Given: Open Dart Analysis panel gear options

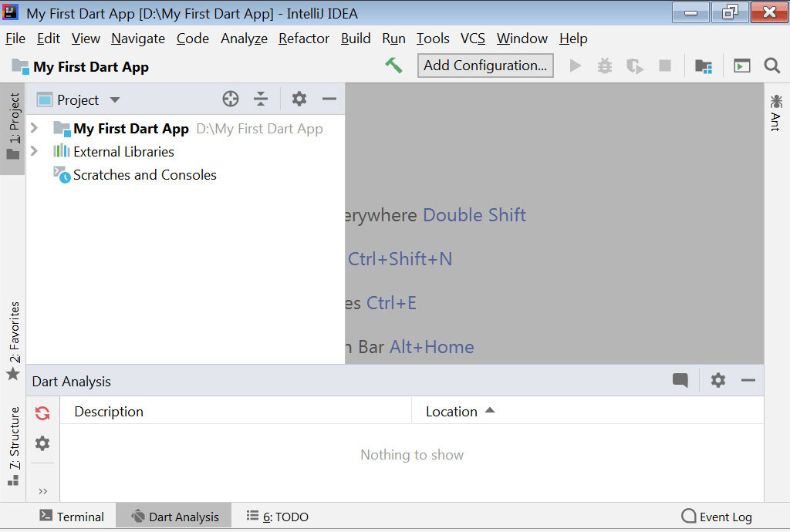Looking at the screenshot, I should pos(718,380).
